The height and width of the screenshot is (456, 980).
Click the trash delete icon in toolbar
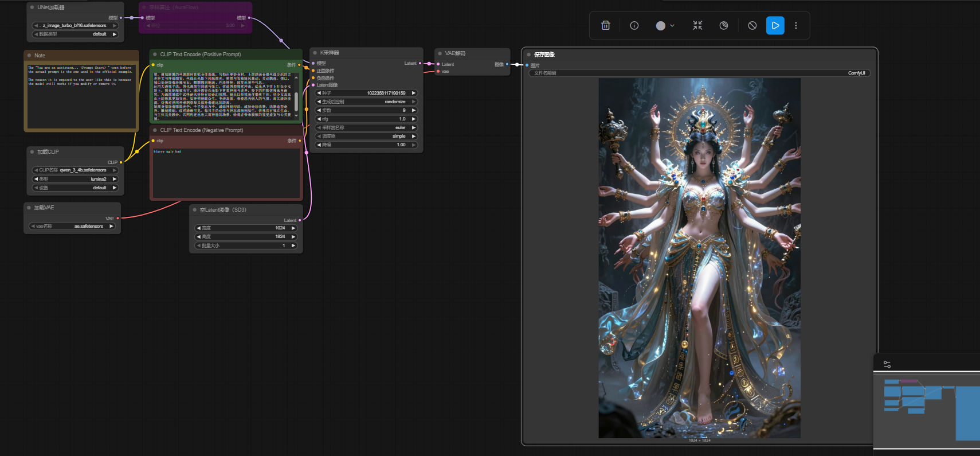click(x=605, y=26)
